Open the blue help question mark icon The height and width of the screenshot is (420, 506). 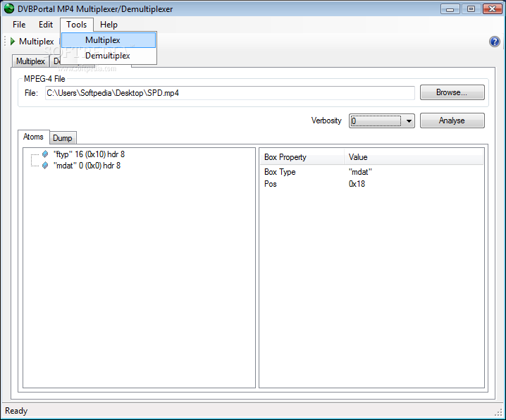coord(495,42)
